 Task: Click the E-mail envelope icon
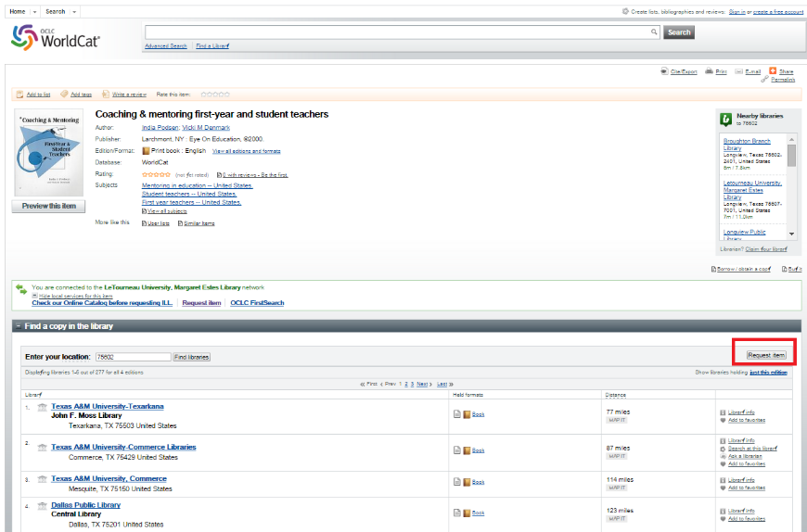point(738,71)
